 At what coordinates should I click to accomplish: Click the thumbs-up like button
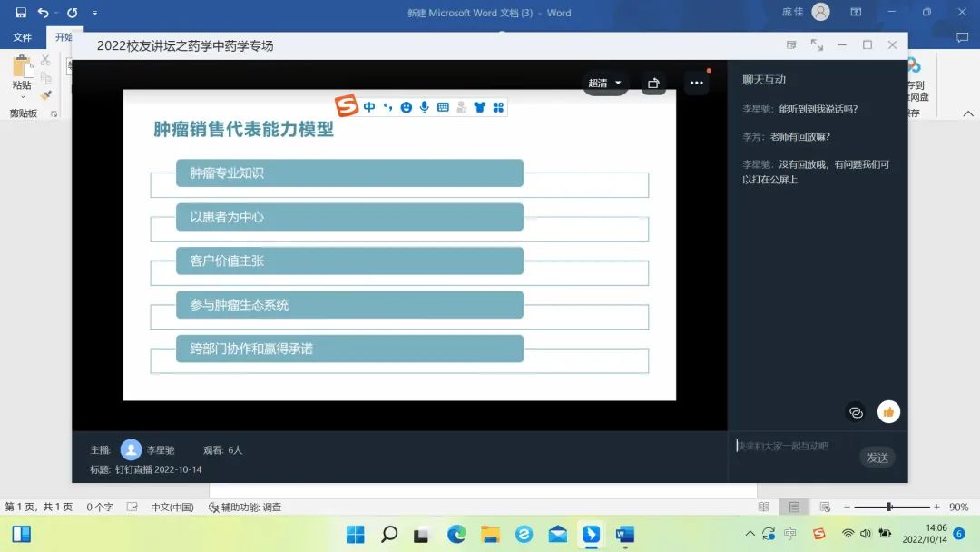click(888, 411)
